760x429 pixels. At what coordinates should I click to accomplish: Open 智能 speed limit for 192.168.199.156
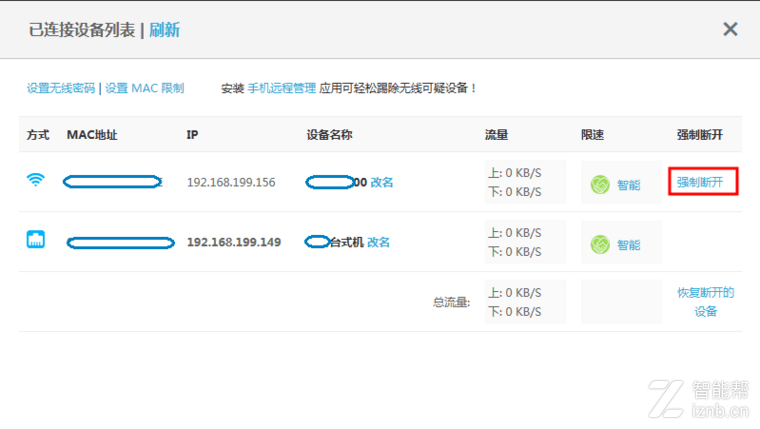629,185
